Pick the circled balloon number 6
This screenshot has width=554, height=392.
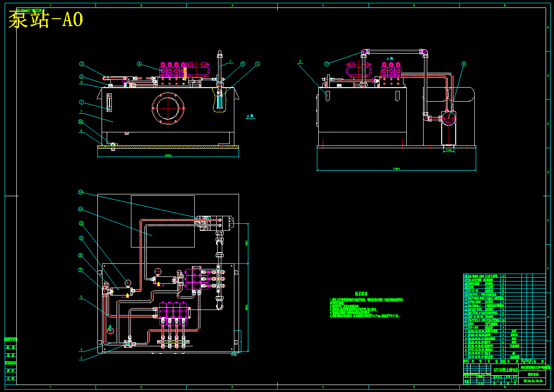pos(258,64)
